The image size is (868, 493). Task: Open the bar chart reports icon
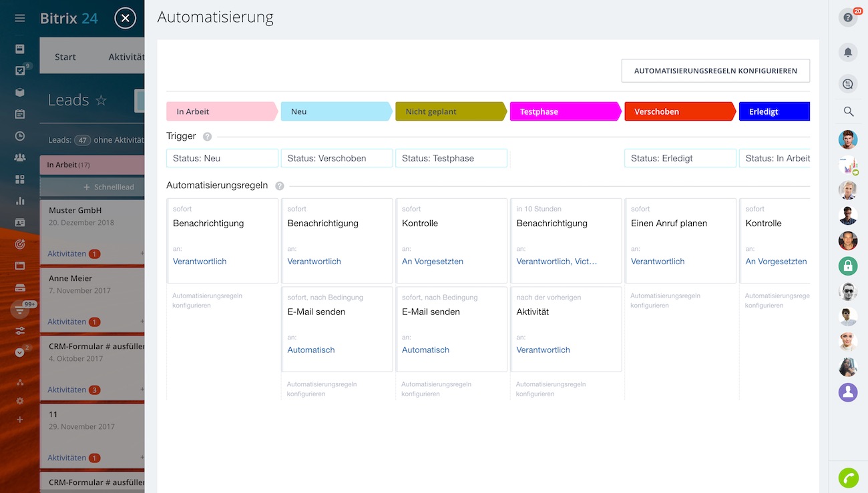pos(20,201)
